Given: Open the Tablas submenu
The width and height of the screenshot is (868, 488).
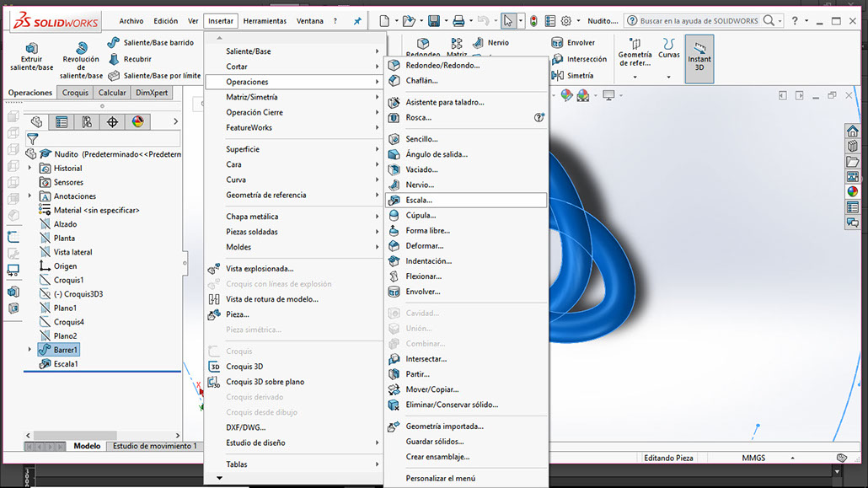Looking at the screenshot, I should (x=295, y=464).
